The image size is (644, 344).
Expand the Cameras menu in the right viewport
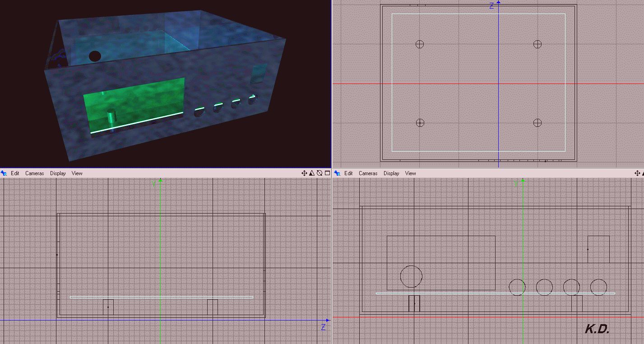(x=368, y=173)
